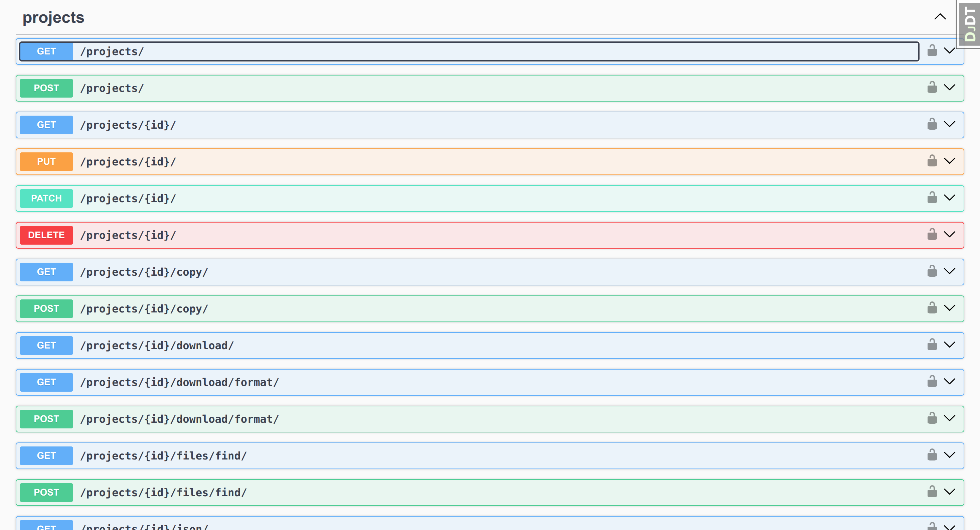
Task: Click lock on POST /projects/{id}/download/format/ row
Action: 932,418
